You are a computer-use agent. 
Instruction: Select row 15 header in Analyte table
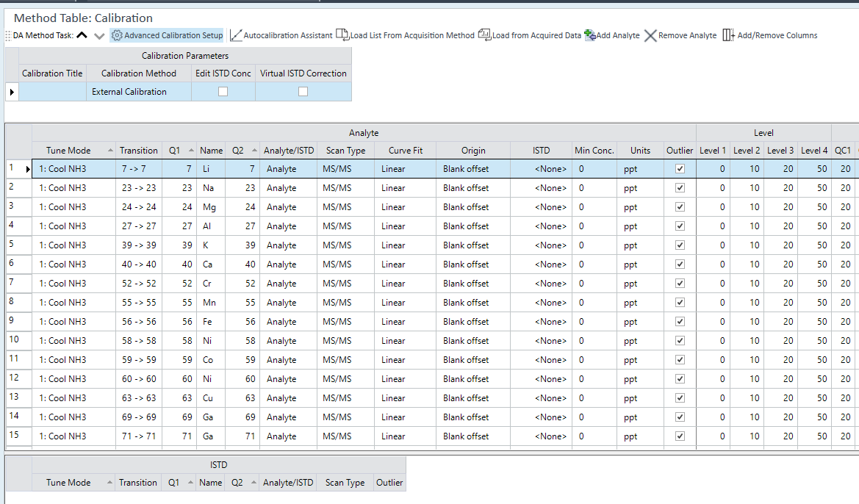pos(18,436)
